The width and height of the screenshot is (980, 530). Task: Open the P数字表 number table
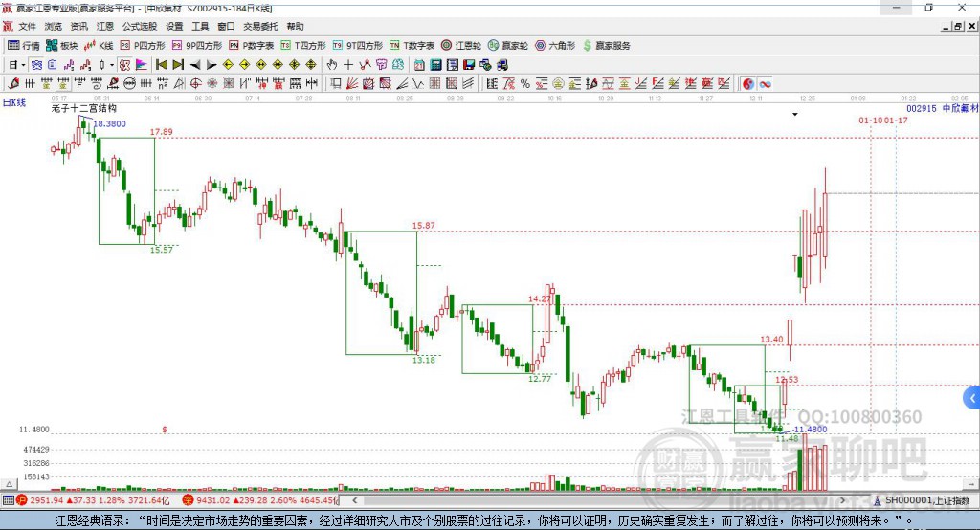(x=252, y=46)
